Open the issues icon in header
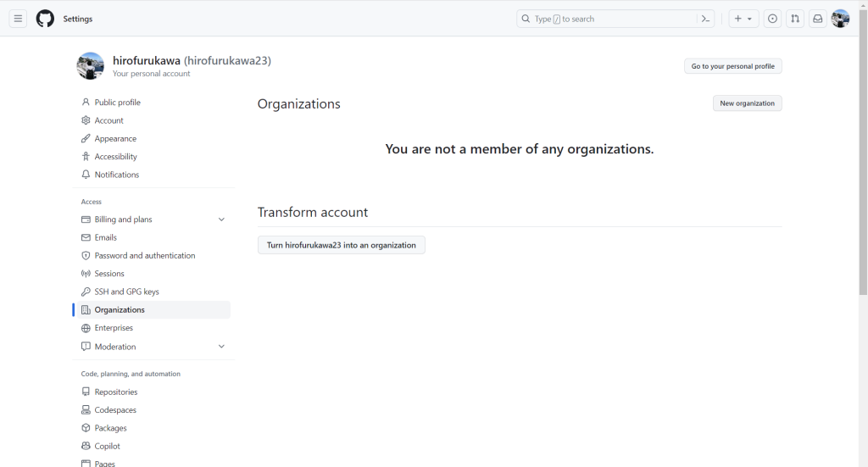The height and width of the screenshot is (467, 868). pyautogui.click(x=772, y=19)
